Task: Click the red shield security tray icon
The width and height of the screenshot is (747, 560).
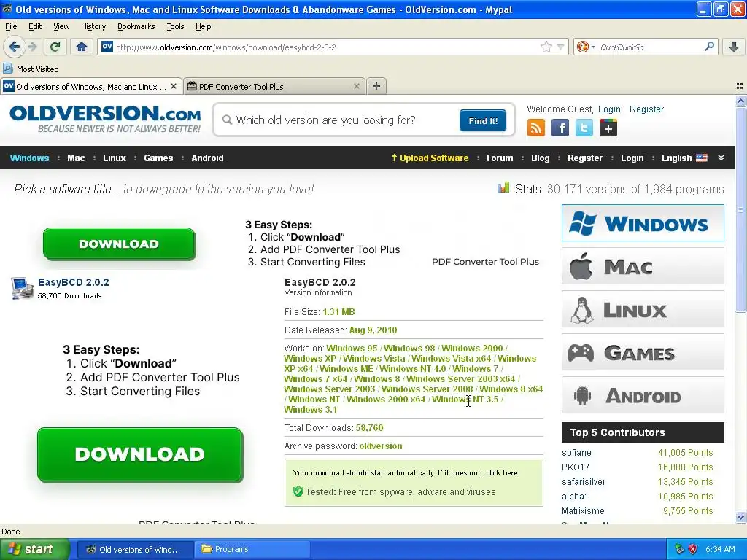Action: coord(693,549)
